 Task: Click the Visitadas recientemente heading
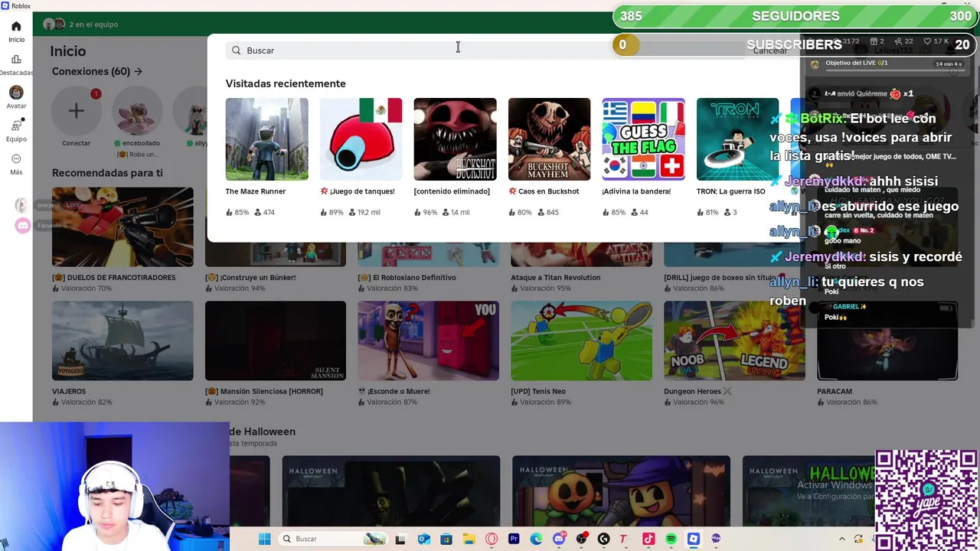tap(286, 83)
